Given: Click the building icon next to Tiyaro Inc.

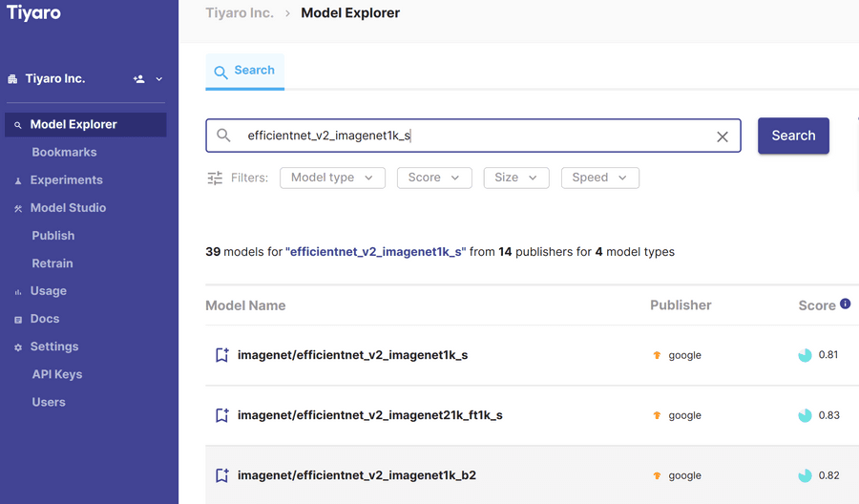Looking at the screenshot, I should click(x=12, y=79).
